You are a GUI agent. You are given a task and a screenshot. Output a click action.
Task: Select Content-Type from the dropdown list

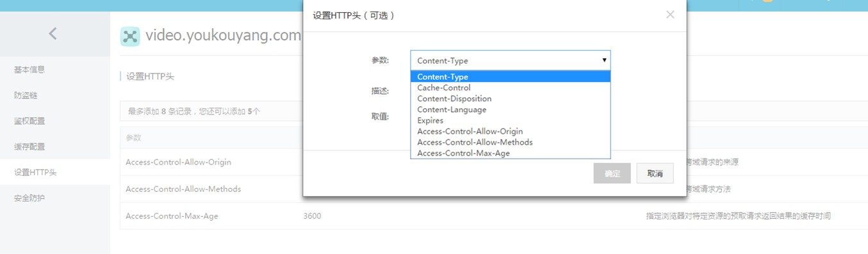511,77
